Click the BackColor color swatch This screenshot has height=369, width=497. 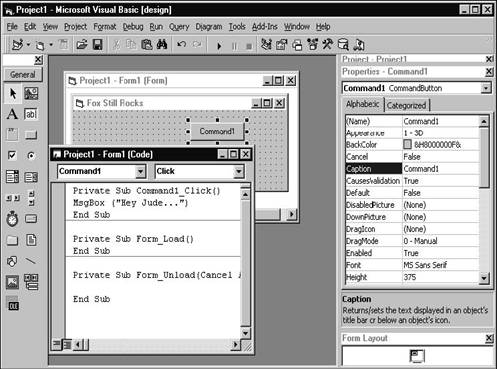(x=407, y=144)
